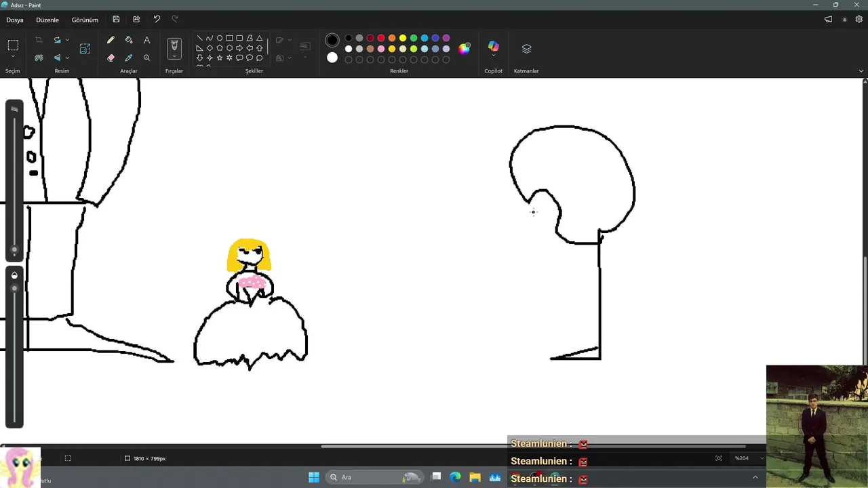
Task: Undo the last action
Action: pos(157,20)
